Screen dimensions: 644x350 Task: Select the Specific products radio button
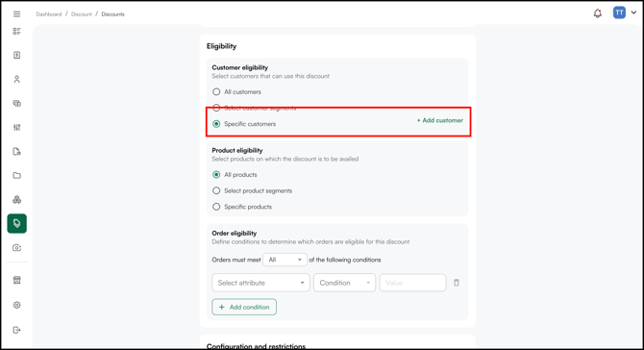216,207
